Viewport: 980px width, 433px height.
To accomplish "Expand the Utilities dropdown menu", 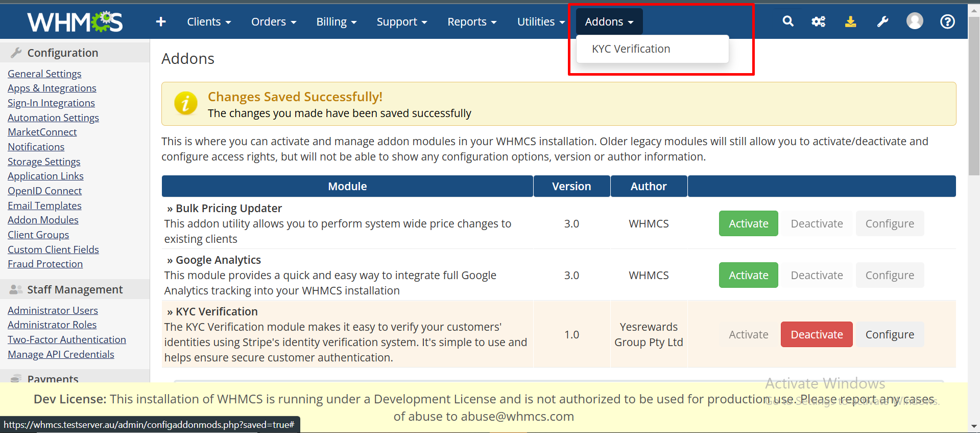I will [541, 21].
